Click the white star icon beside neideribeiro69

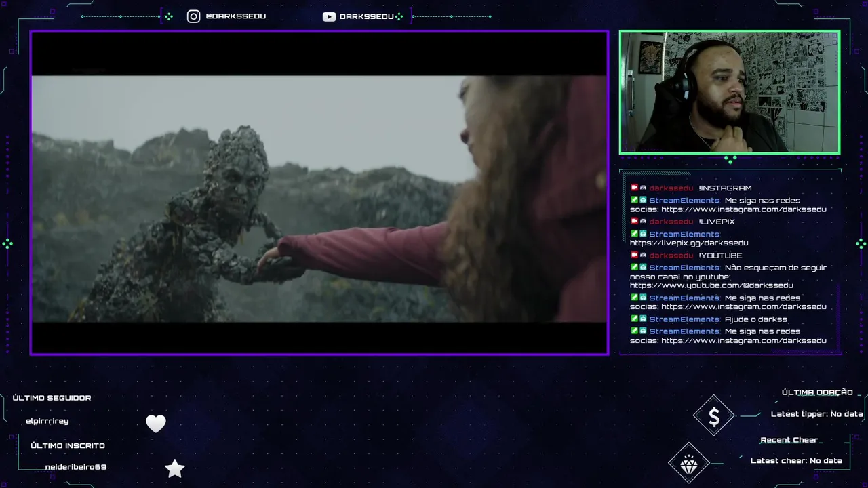(175, 468)
